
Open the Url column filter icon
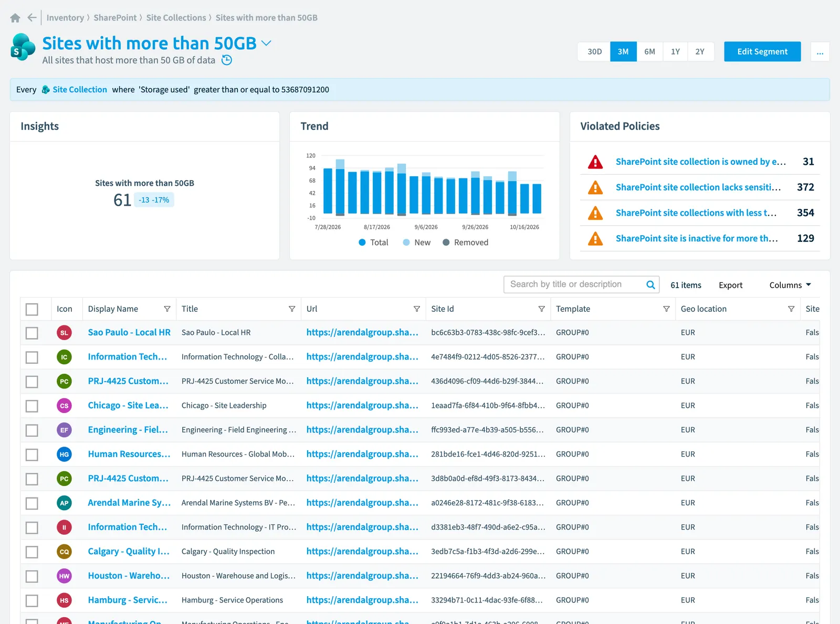coord(417,309)
